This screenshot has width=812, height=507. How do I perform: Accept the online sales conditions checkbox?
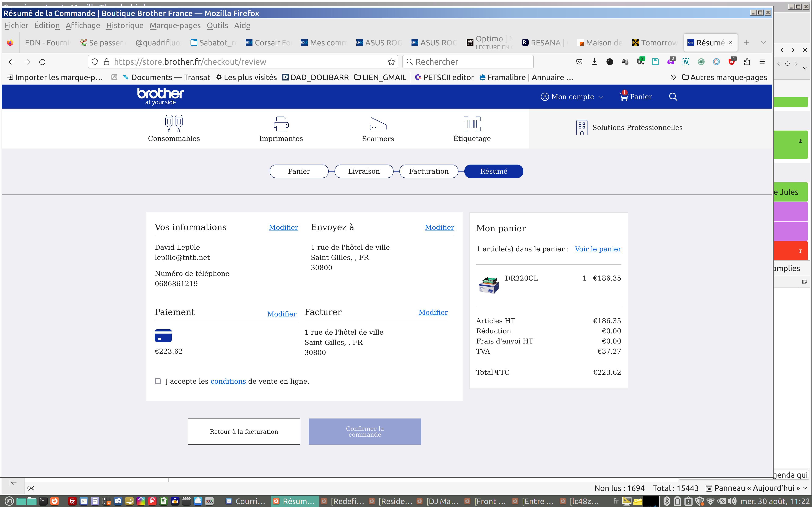pyautogui.click(x=158, y=381)
